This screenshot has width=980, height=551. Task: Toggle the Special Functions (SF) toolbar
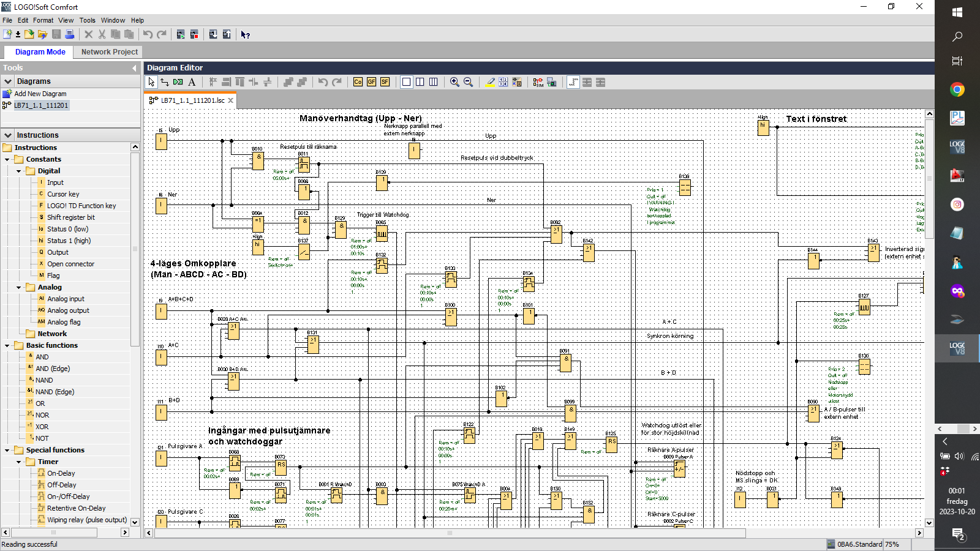[x=385, y=82]
